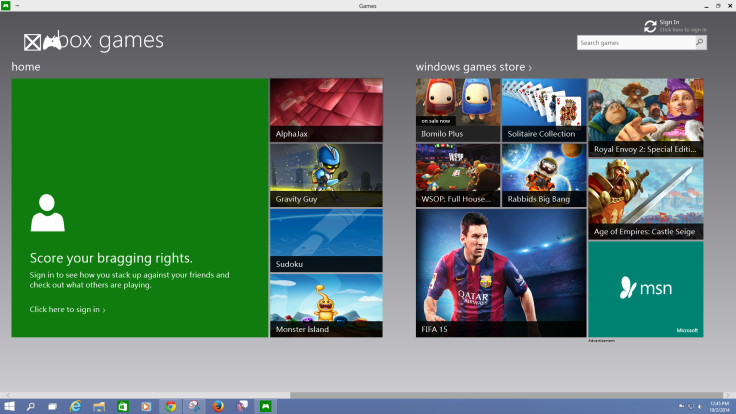Image resolution: width=736 pixels, height=414 pixels.
Task: Click the msn advertisement tile
Action: pos(645,289)
